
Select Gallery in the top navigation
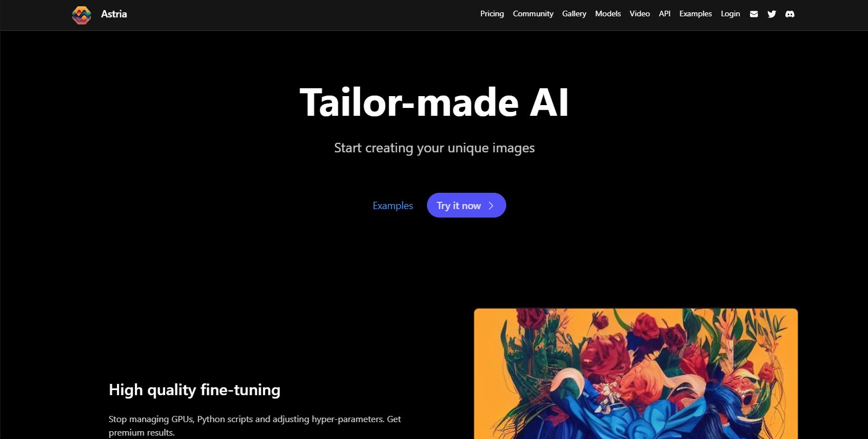click(574, 14)
